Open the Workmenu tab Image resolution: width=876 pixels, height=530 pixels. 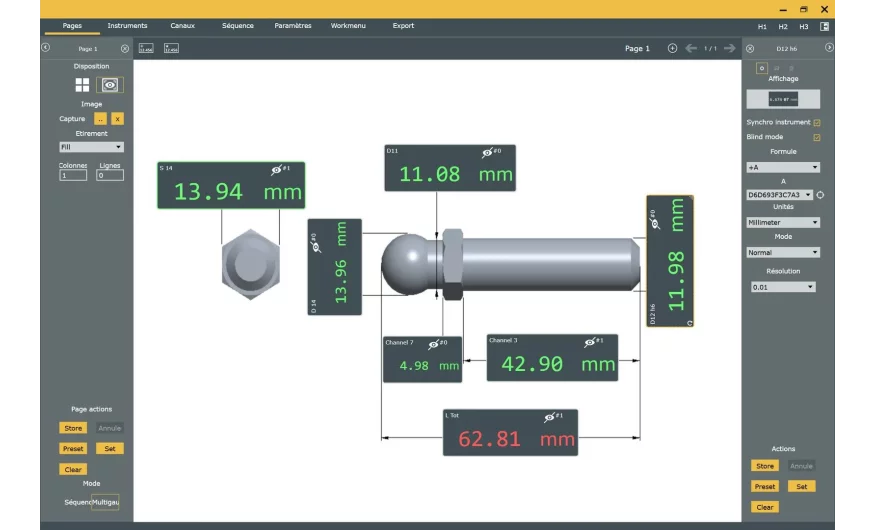pyautogui.click(x=348, y=26)
